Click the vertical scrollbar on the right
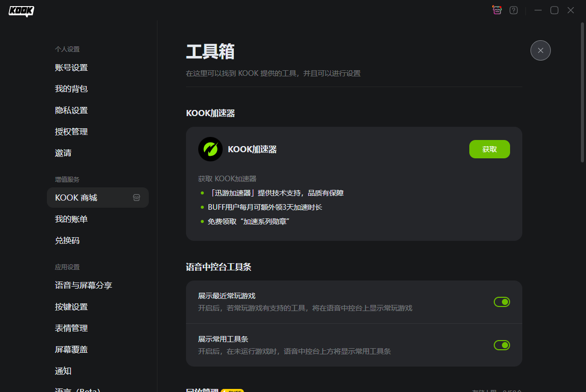 [582, 92]
